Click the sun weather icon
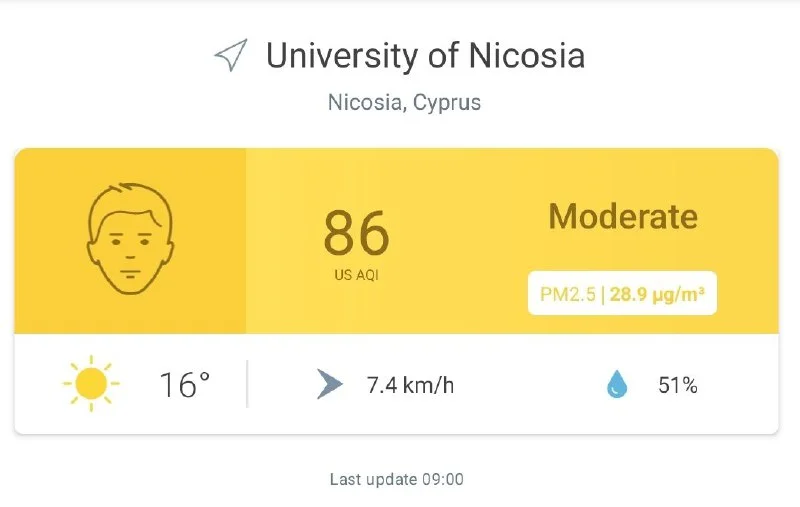The height and width of the screenshot is (507, 800). tap(90, 384)
